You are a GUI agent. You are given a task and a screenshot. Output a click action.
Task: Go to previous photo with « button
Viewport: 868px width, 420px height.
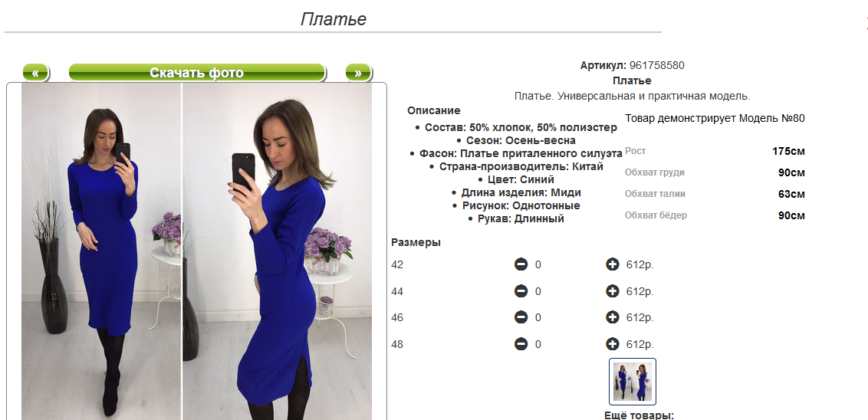coord(36,73)
